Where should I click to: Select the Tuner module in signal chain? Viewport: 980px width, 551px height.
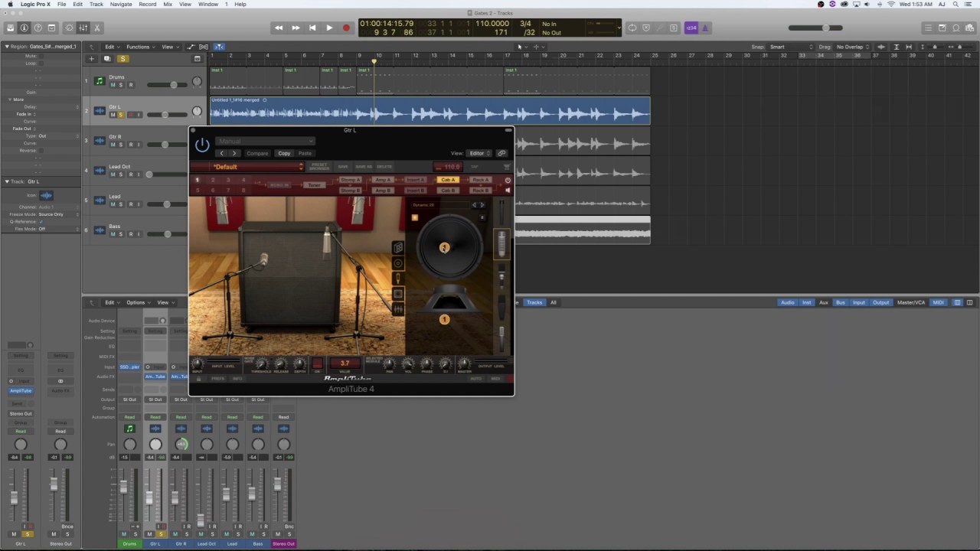(x=314, y=185)
